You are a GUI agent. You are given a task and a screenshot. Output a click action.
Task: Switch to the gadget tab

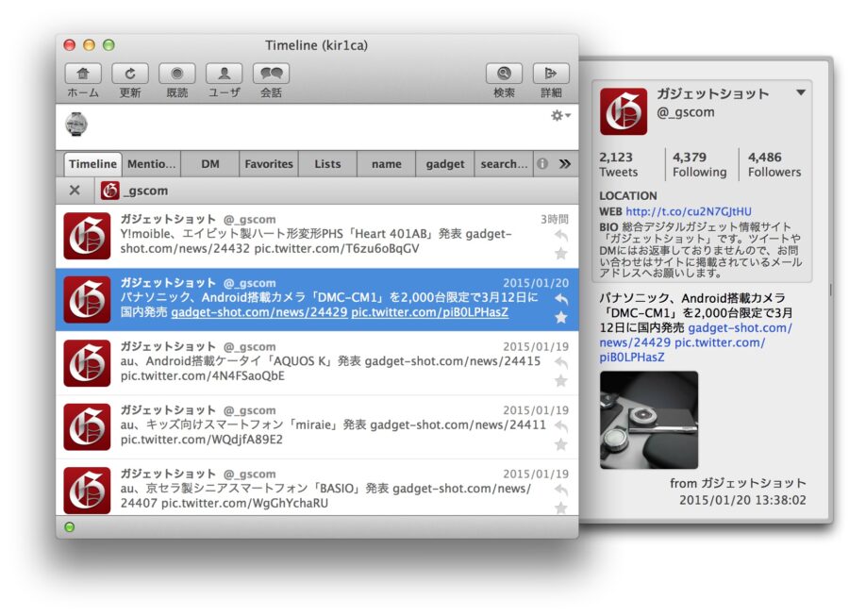(445, 164)
